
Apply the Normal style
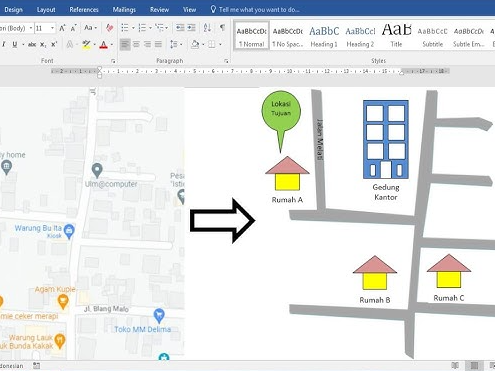coord(251,36)
